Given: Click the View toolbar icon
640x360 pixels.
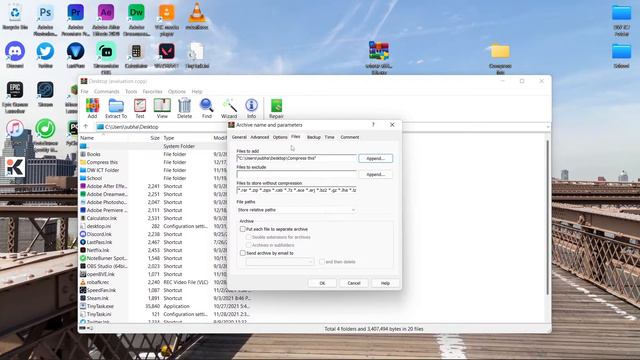Looking at the screenshot, I should pos(162,108).
